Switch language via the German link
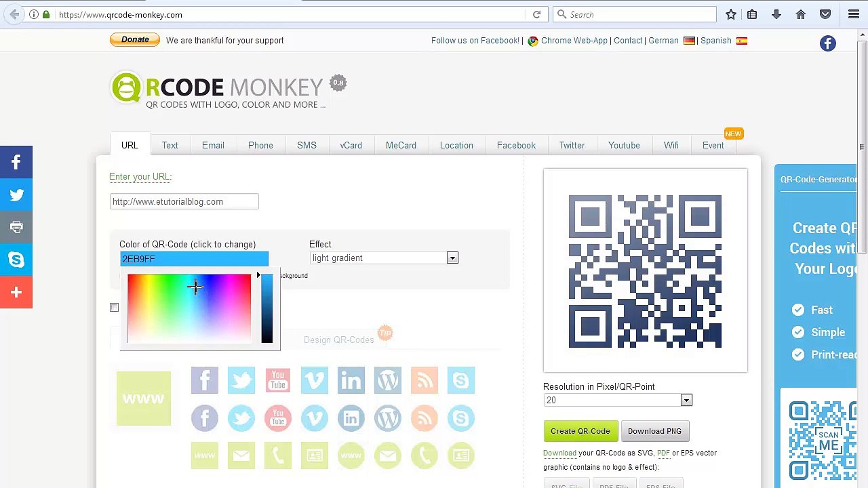The width and height of the screenshot is (868, 488). click(x=663, y=41)
